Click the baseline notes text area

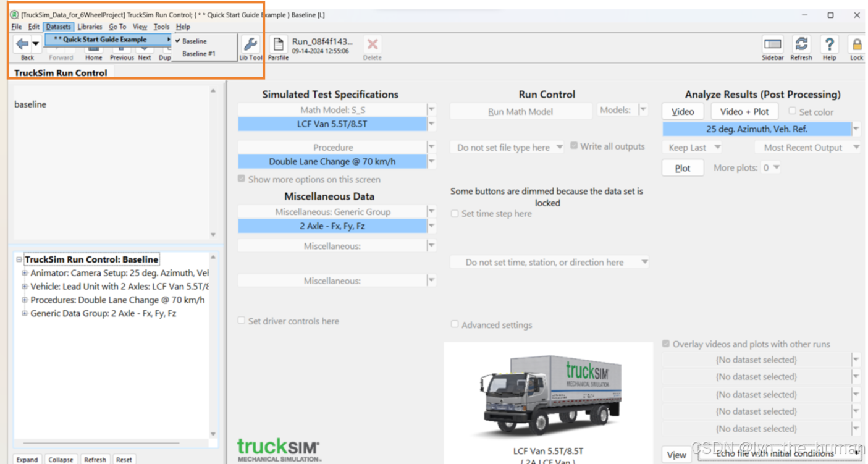pyautogui.click(x=111, y=162)
